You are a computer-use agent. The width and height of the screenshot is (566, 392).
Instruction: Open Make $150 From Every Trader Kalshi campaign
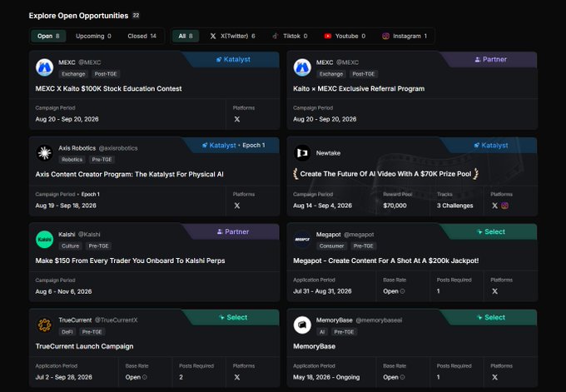(130, 261)
